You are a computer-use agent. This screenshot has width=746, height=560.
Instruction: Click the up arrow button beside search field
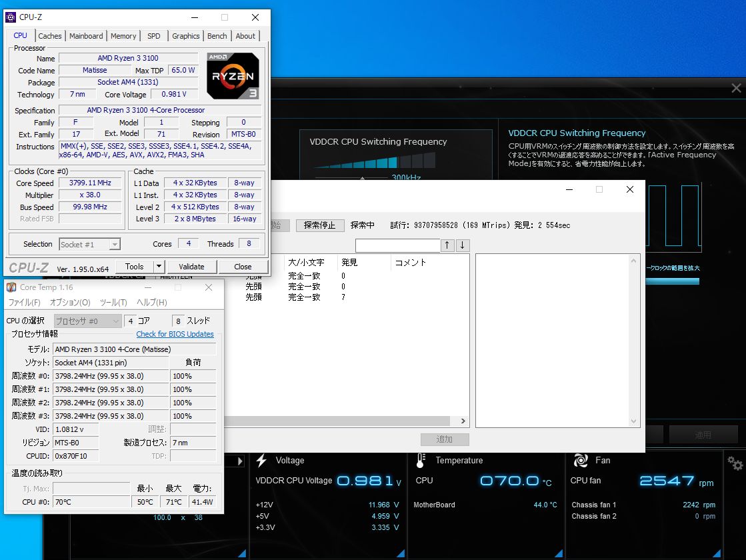pos(447,245)
